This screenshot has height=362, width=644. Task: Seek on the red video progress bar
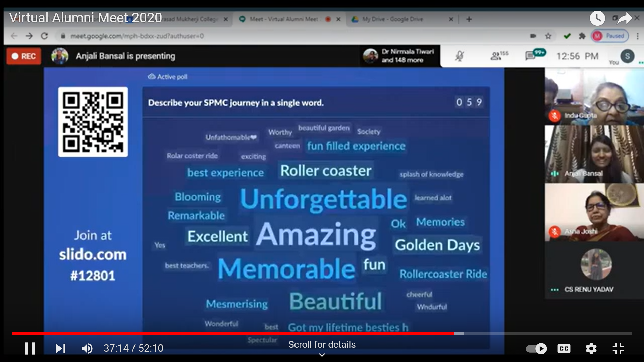(x=235, y=333)
